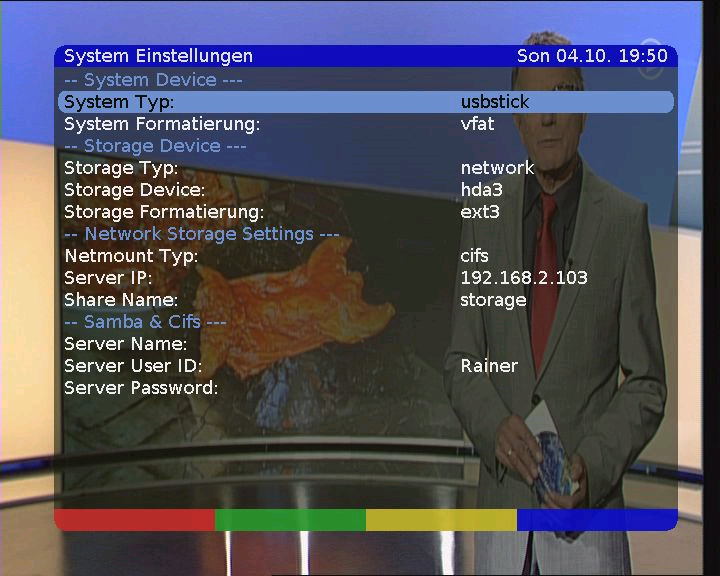Click the date and time display
The width and height of the screenshot is (720, 576).
591,56
